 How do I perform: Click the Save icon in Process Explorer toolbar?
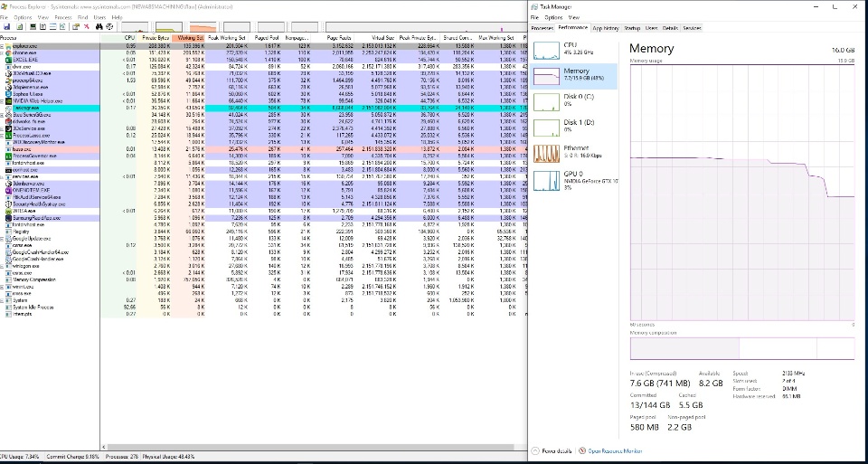pyautogui.click(x=6, y=26)
